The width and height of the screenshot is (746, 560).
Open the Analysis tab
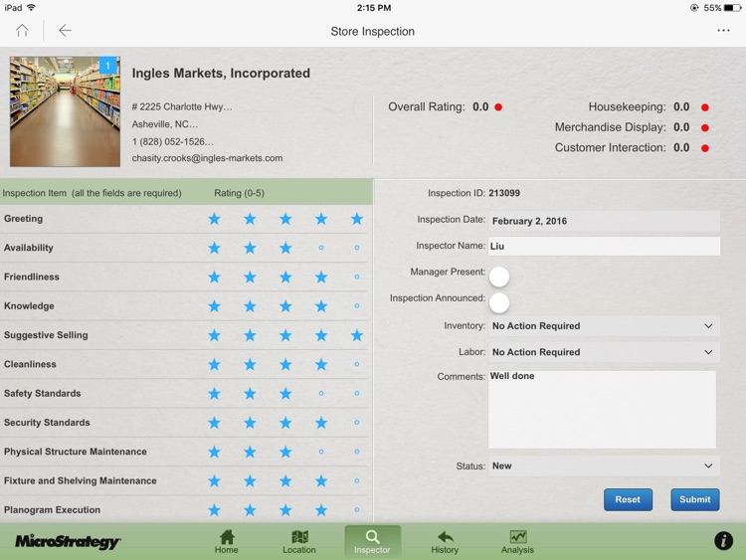(x=517, y=542)
